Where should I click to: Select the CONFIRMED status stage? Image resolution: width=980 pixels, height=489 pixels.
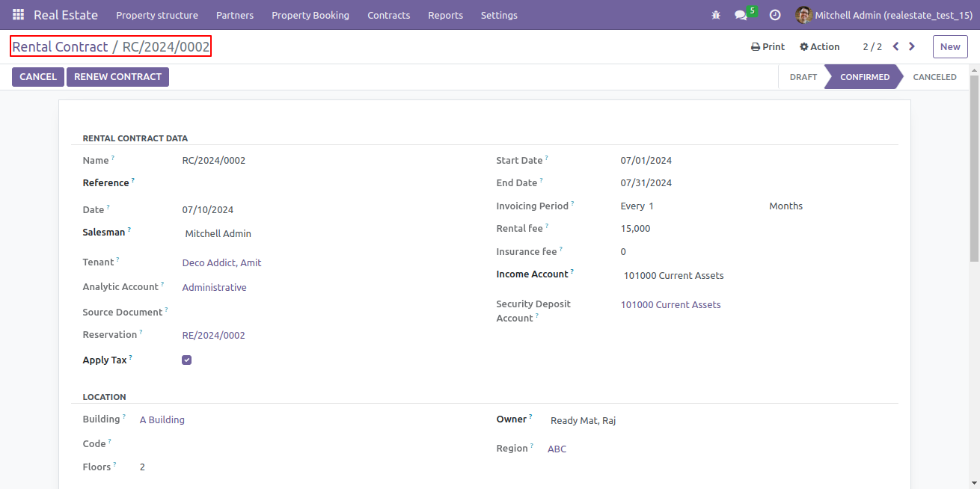pyautogui.click(x=864, y=77)
